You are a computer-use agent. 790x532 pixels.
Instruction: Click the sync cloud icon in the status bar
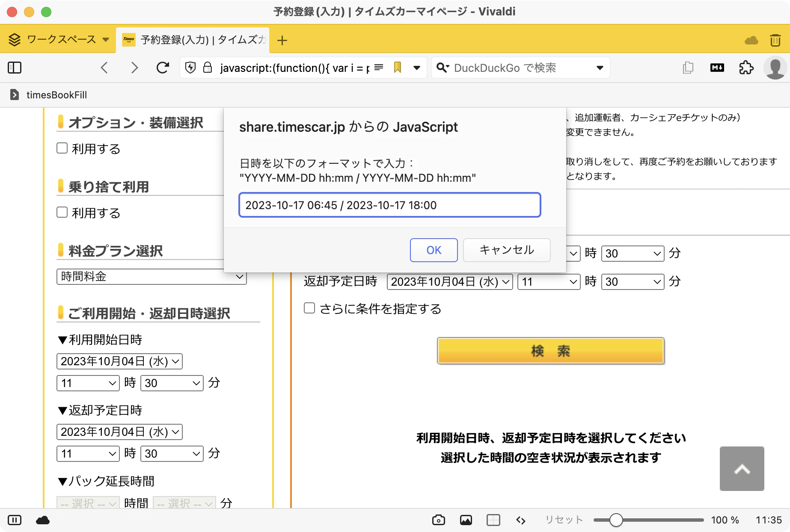[43, 520]
